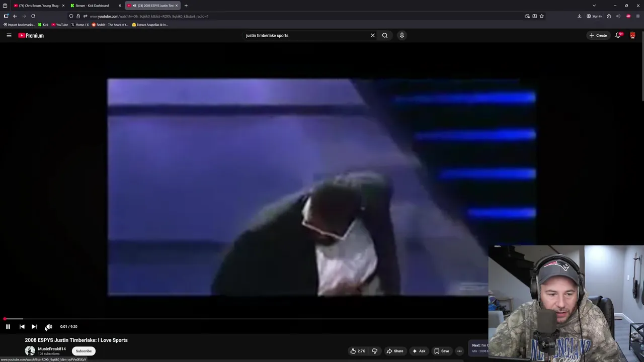Open more actions three-dot menu
The height and width of the screenshot is (362, 644).
click(459, 351)
